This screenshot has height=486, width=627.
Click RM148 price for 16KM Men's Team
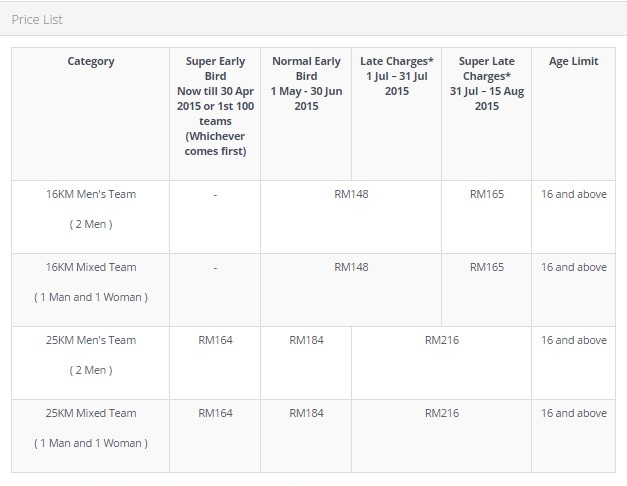[351, 194]
